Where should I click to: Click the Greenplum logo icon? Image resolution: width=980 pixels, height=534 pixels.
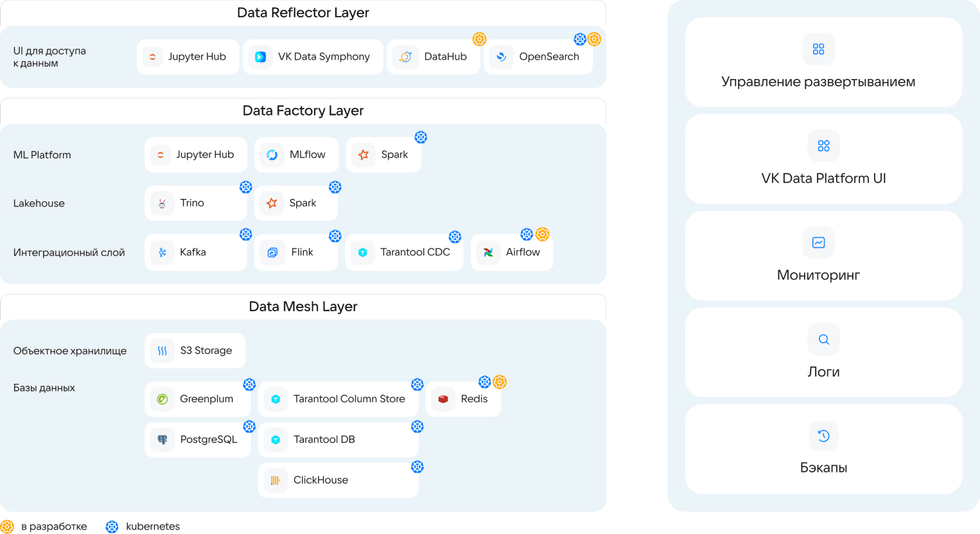(162, 399)
